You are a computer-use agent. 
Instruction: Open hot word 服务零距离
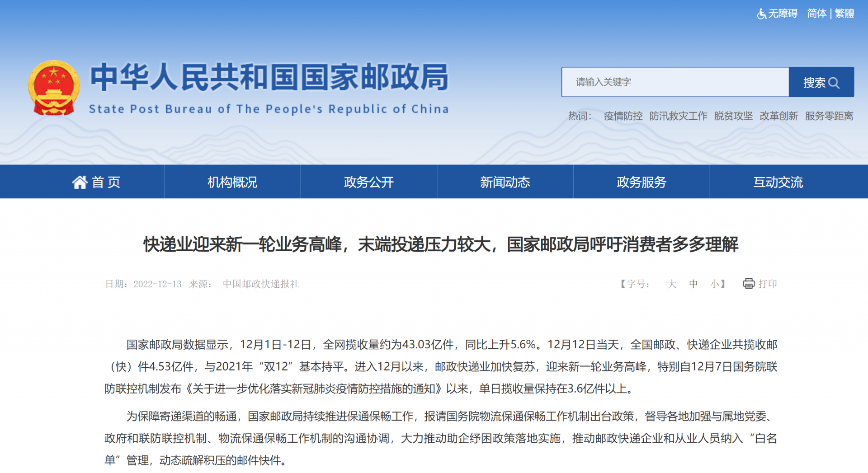click(829, 116)
